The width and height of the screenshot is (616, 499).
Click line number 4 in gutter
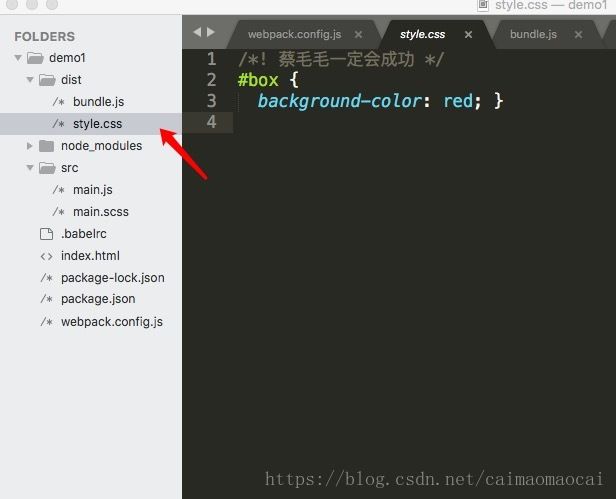point(211,122)
